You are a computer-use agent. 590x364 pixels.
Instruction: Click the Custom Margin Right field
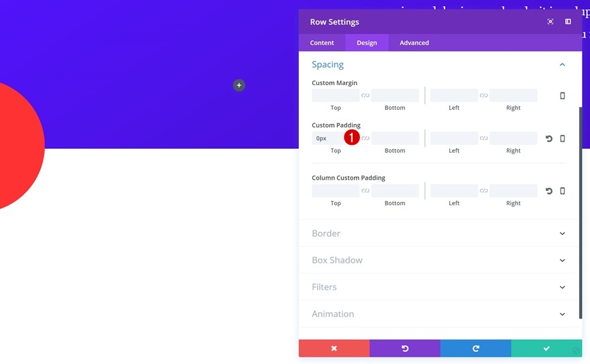click(514, 95)
